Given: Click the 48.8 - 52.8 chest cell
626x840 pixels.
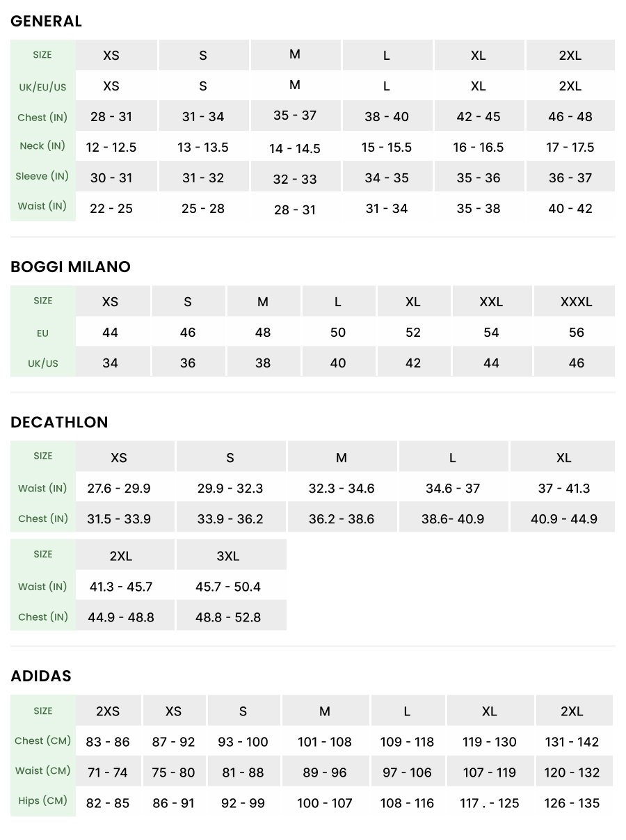Looking at the screenshot, I should [227, 617].
